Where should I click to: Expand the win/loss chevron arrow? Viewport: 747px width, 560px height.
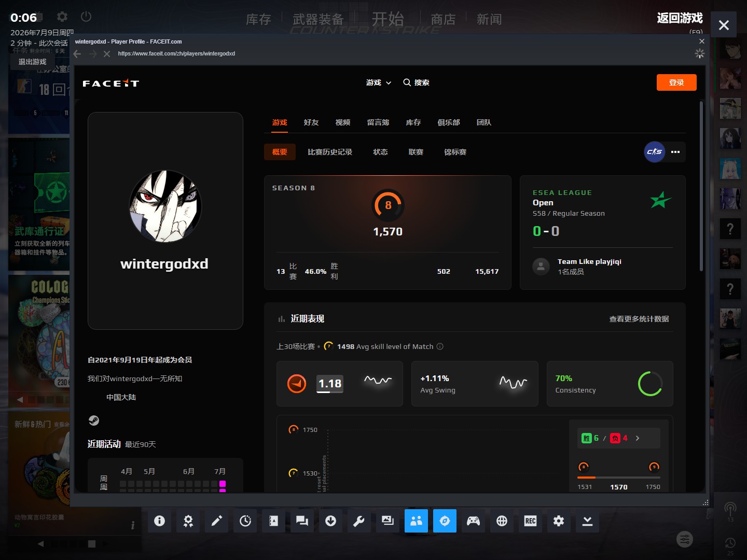(x=638, y=438)
